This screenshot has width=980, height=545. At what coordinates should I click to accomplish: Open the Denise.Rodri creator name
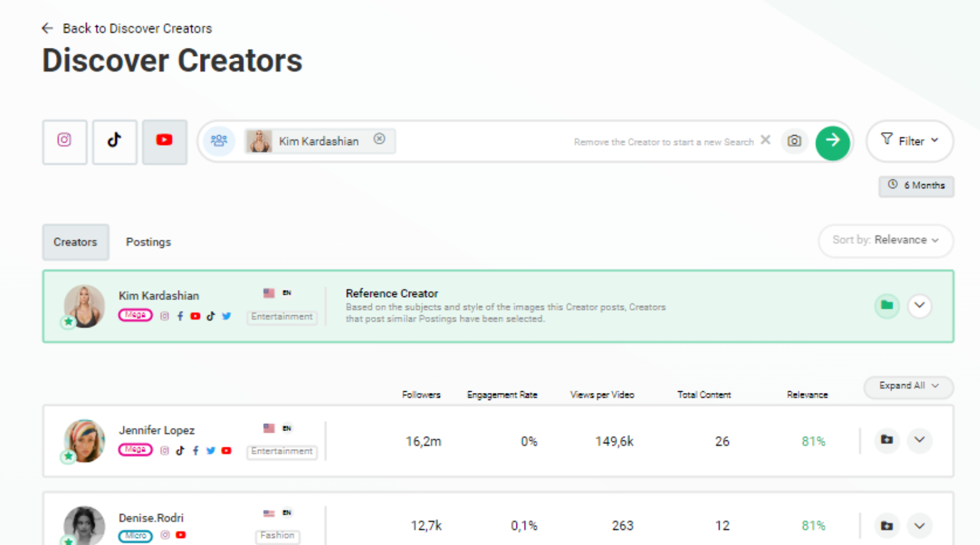click(151, 518)
